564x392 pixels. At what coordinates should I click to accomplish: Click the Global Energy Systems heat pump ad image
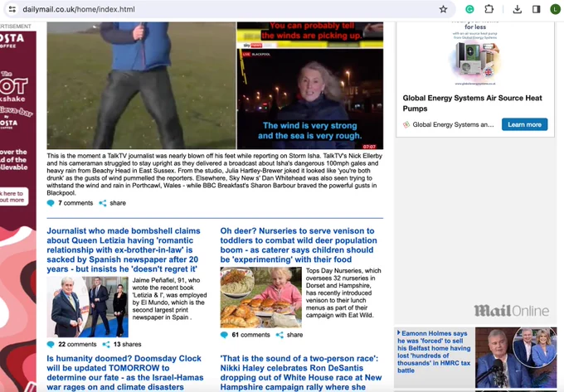point(474,54)
